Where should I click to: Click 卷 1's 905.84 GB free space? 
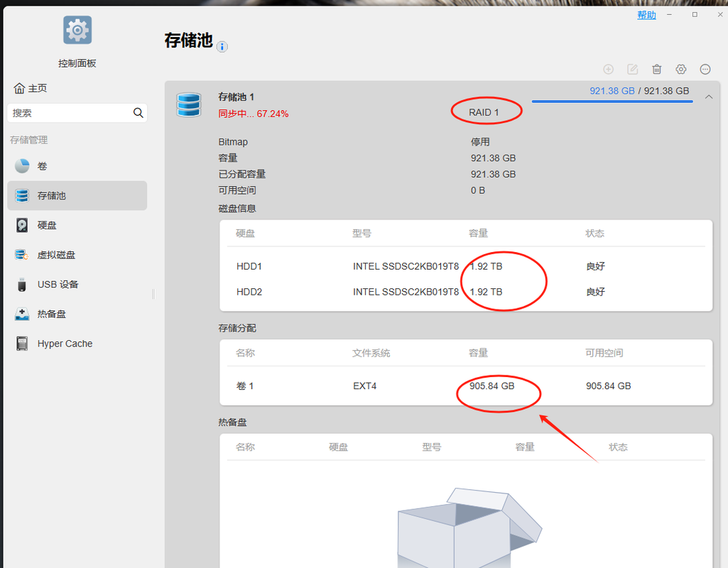click(x=608, y=386)
